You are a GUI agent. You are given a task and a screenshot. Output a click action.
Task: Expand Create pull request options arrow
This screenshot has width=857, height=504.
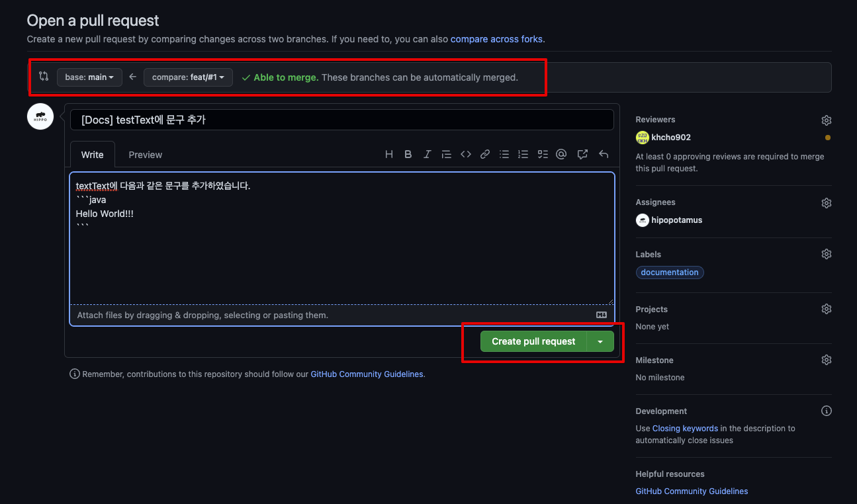tap(600, 341)
